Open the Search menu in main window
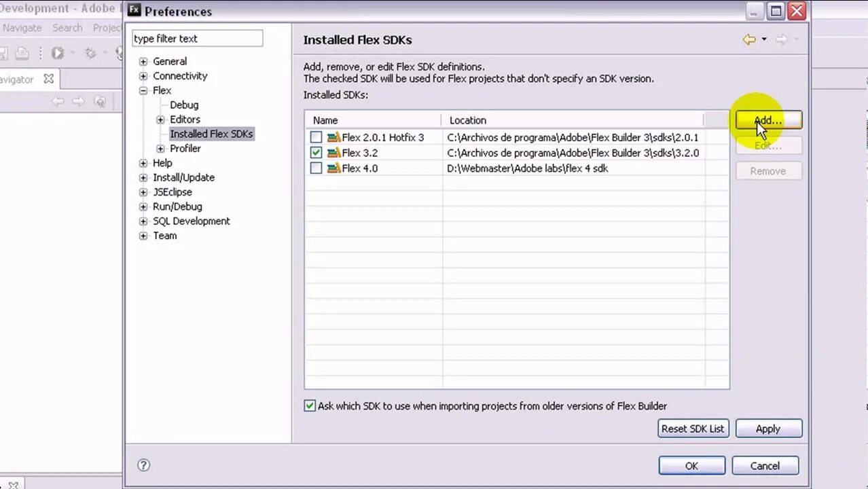Image resolution: width=868 pixels, height=489 pixels. click(67, 28)
